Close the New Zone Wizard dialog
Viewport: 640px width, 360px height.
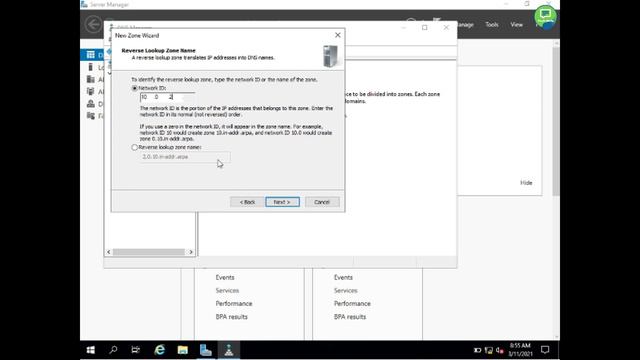(338, 35)
